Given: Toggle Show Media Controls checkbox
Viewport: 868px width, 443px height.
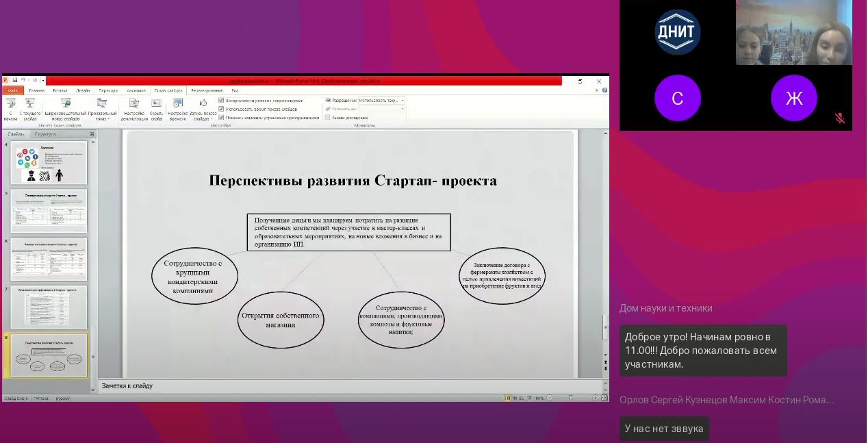Looking at the screenshot, I should click(x=222, y=117).
